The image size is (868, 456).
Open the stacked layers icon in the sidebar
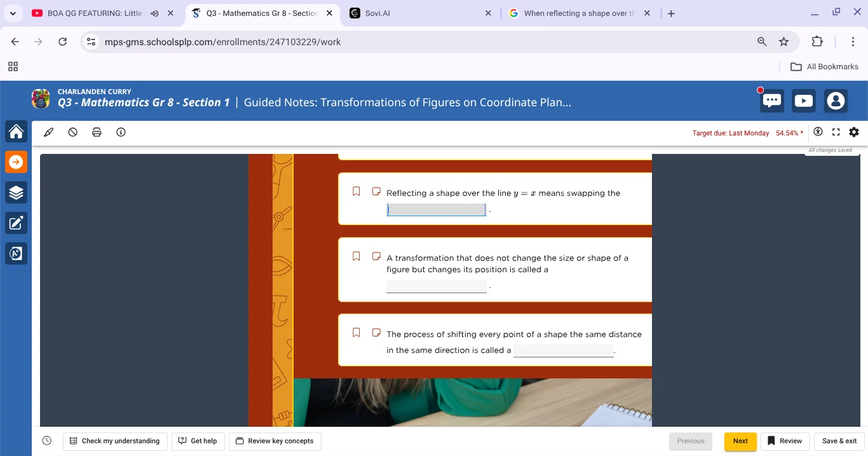(x=17, y=193)
